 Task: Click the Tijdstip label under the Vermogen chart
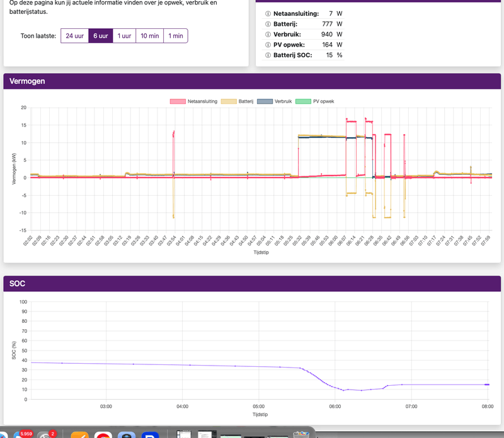pyautogui.click(x=261, y=252)
